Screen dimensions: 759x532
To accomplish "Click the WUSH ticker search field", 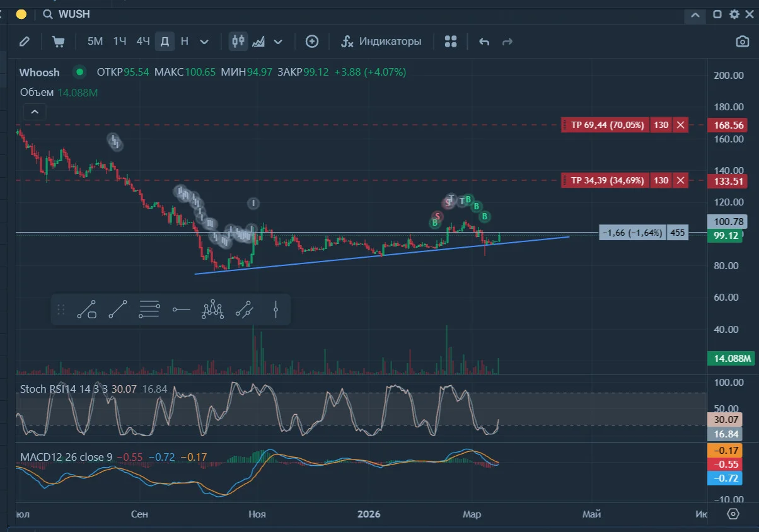I will [74, 14].
